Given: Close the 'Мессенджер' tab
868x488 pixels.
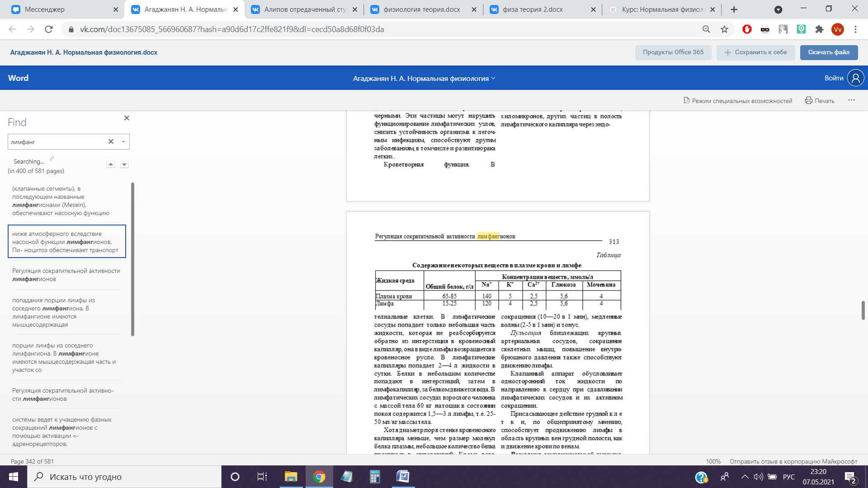Looking at the screenshot, I should (116, 9).
